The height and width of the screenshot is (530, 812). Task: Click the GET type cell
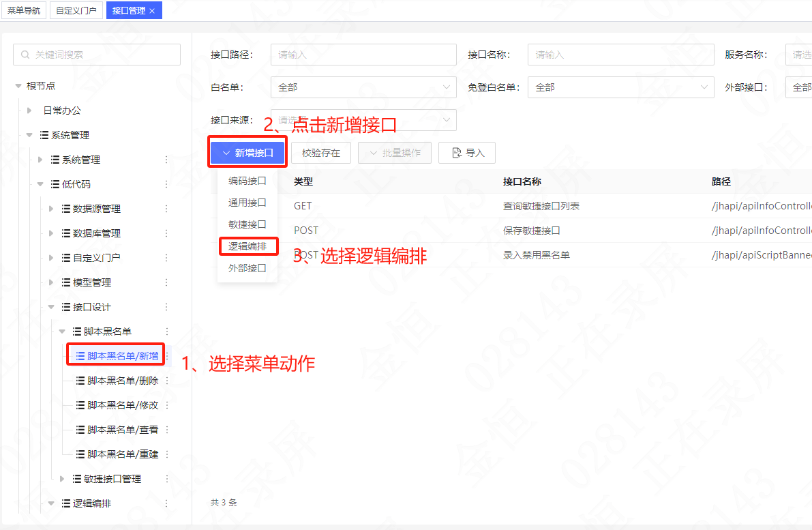point(303,206)
